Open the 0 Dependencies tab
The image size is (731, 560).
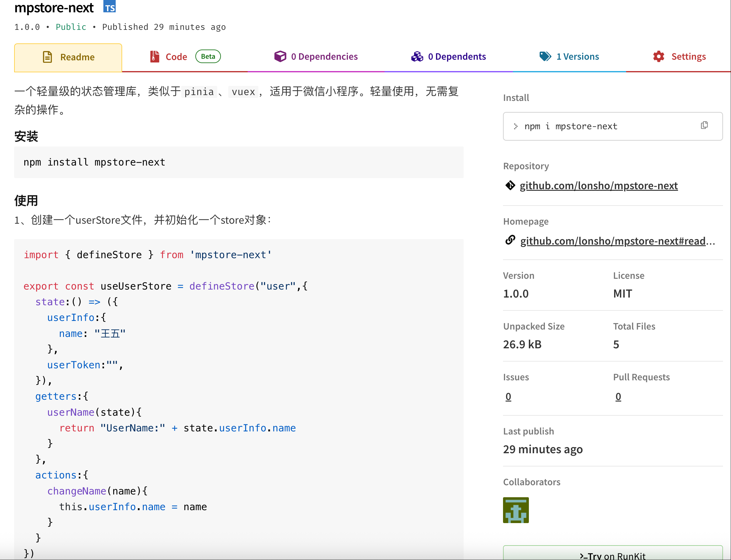click(324, 57)
